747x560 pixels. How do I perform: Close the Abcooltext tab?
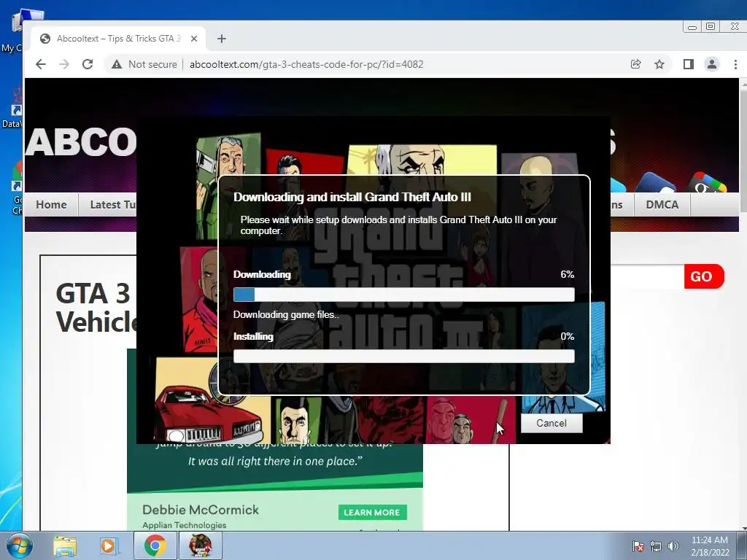tap(194, 39)
